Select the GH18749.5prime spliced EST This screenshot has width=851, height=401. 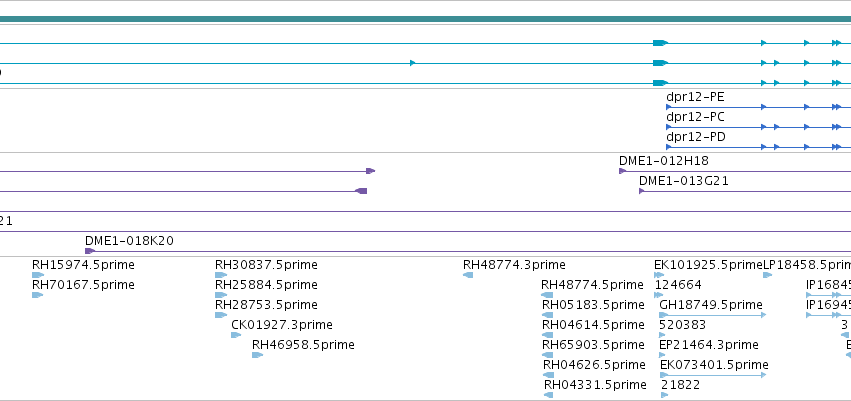point(713,315)
